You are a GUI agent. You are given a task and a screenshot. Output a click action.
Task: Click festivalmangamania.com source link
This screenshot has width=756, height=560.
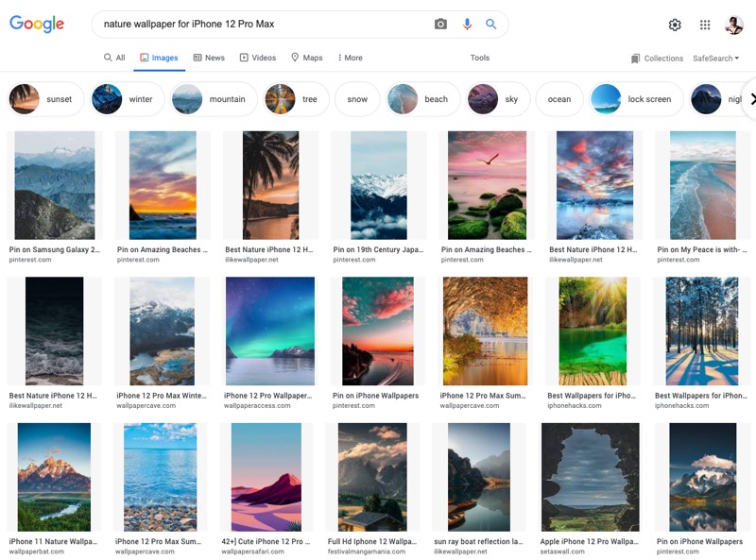(x=367, y=552)
